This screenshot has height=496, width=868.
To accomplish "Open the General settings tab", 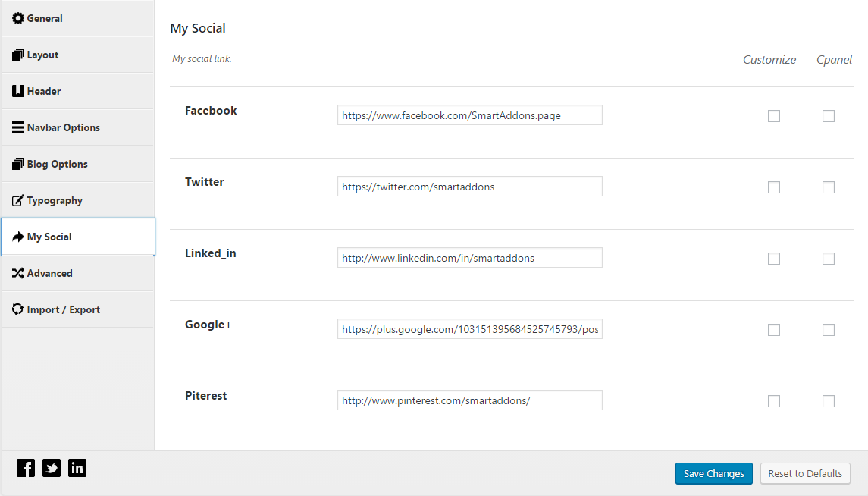I will (77, 18).
